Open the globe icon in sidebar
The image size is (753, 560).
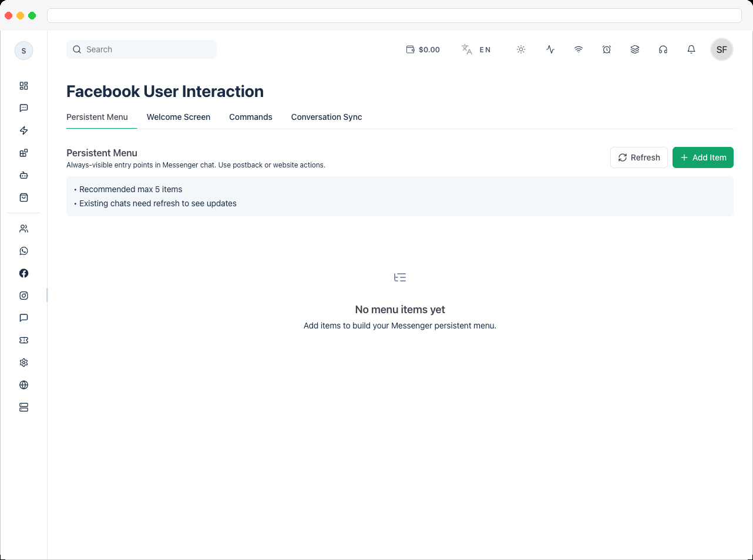[x=23, y=385]
